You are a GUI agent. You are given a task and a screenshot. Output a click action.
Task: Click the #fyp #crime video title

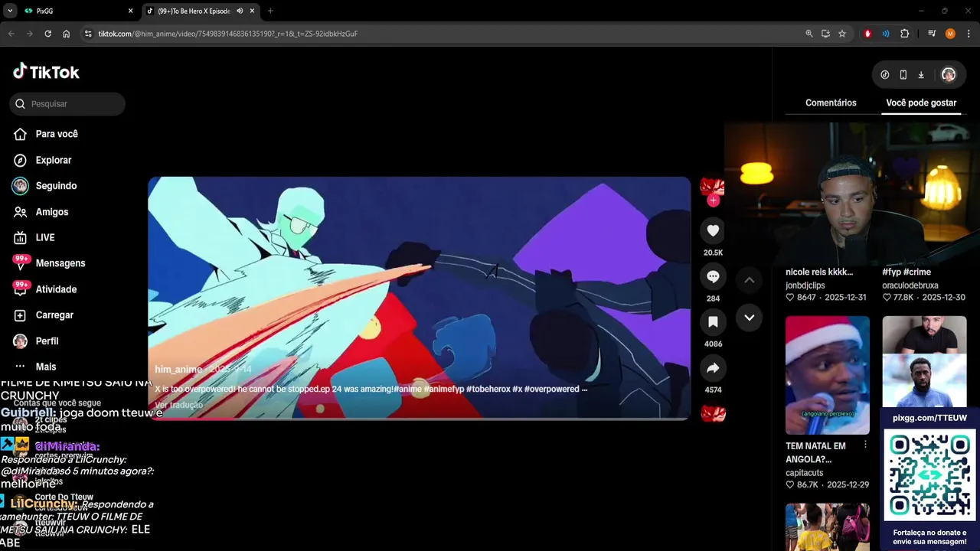[906, 272]
